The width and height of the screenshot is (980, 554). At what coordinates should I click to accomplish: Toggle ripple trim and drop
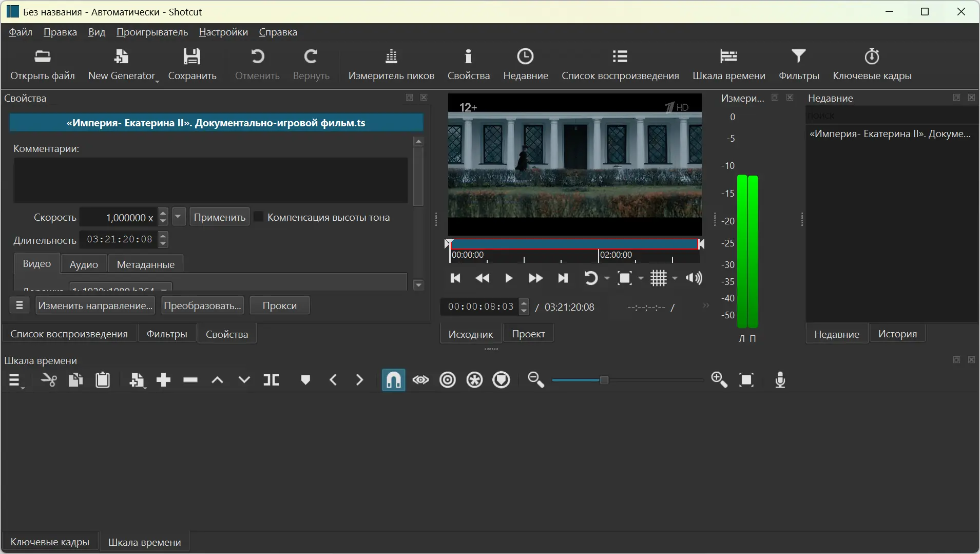[x=448, y=380]
